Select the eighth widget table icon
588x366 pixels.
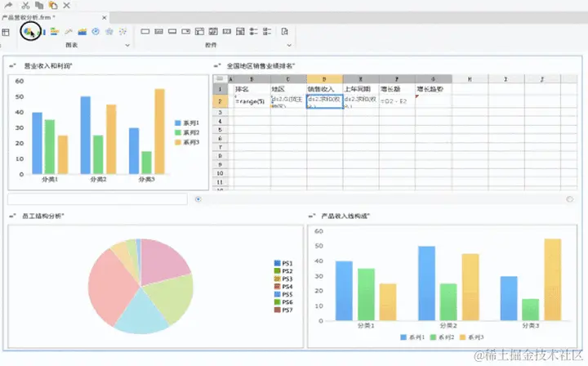point(240,32)
